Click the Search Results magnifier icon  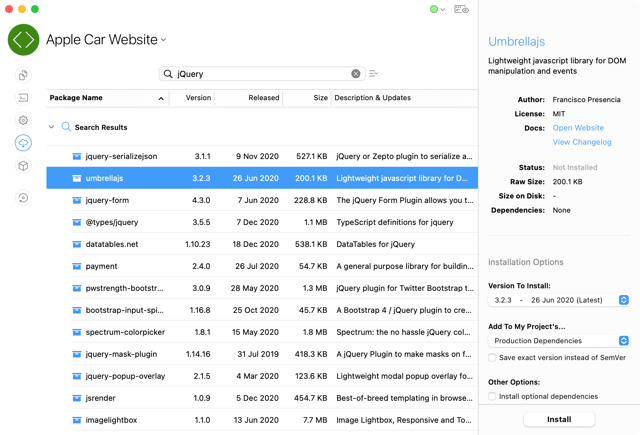[x=66, y=127]
